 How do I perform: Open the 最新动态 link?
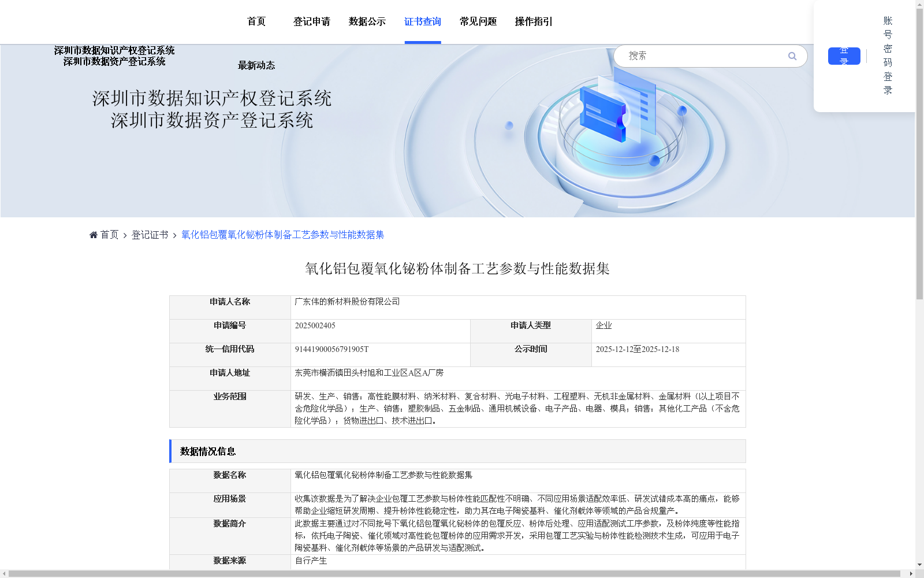click(x=256, y=65)
